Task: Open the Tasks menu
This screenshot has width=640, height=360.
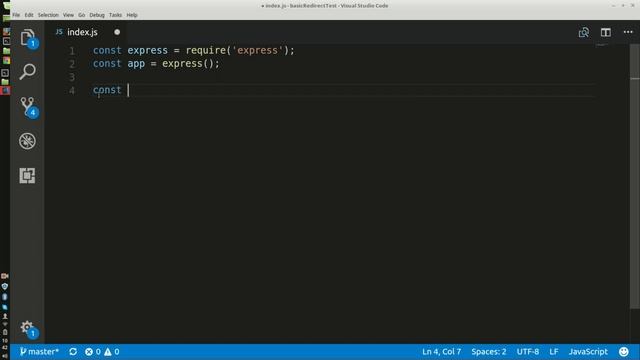Action: 115,15
